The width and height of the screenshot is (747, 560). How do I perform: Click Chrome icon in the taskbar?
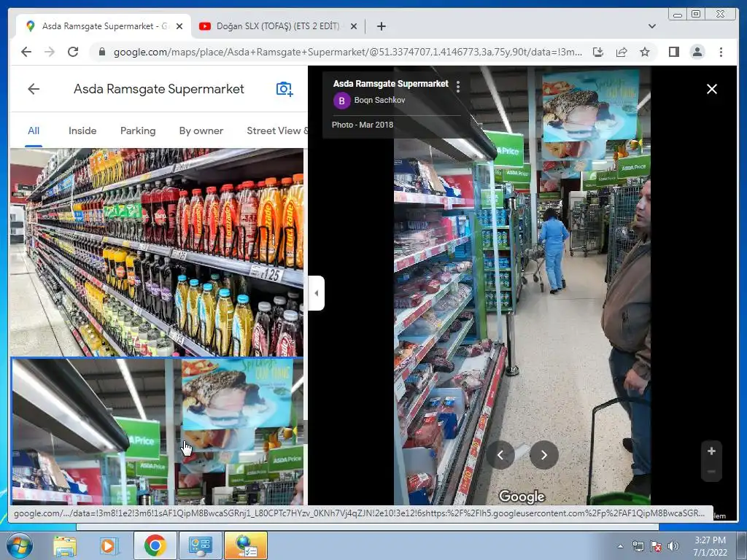pos(155,545)
